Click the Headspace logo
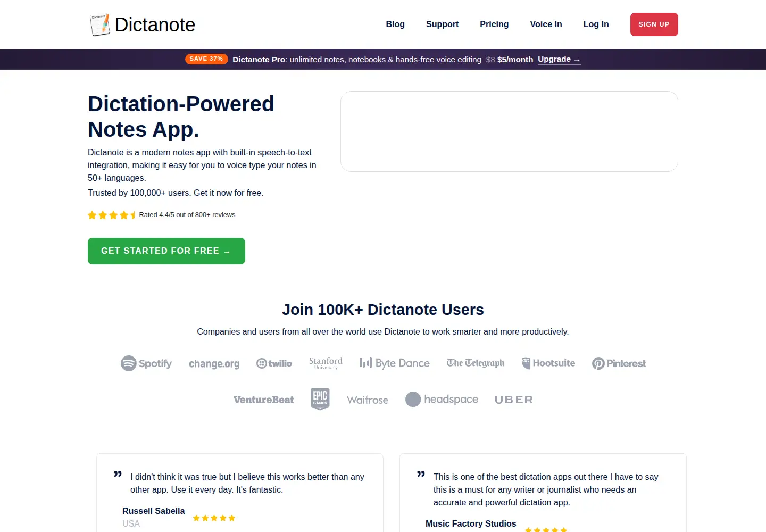The height and width of the screenshot is (532, 766). point(442,400)
